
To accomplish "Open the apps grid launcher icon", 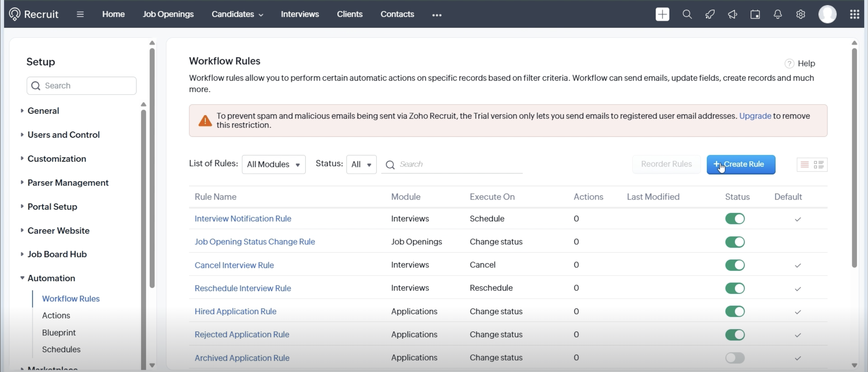I will tap(854, 14).
